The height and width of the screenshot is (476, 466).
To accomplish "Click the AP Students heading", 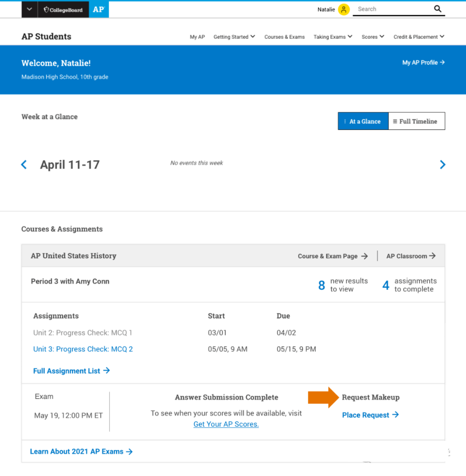I will pyautogui.click(x=46, y=36).
